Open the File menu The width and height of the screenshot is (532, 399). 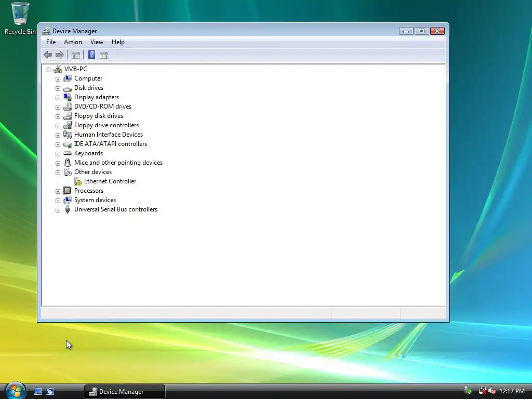coord(51,42)
